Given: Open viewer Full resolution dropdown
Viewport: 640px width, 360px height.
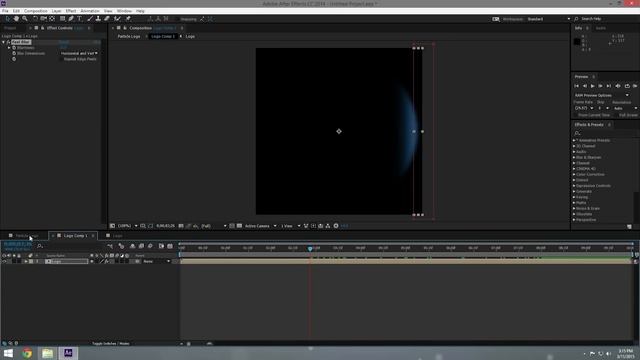Looking at the screenshot, I should point(214,226).
